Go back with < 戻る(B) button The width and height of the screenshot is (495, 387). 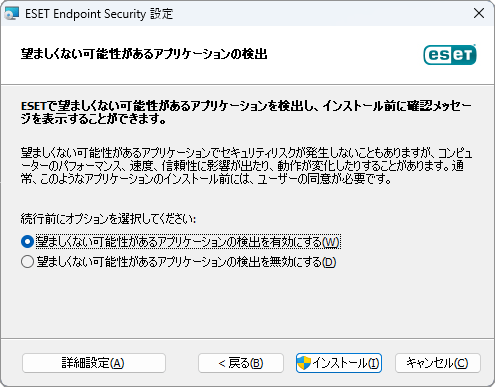241,363
